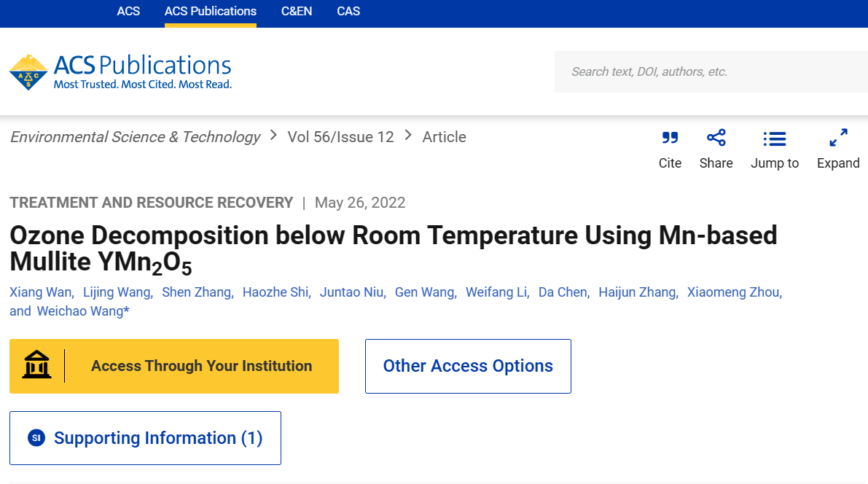This screenshot has width=868, height=484.
Task: Switch to the CAS top tab
Action: pos(348,12)
